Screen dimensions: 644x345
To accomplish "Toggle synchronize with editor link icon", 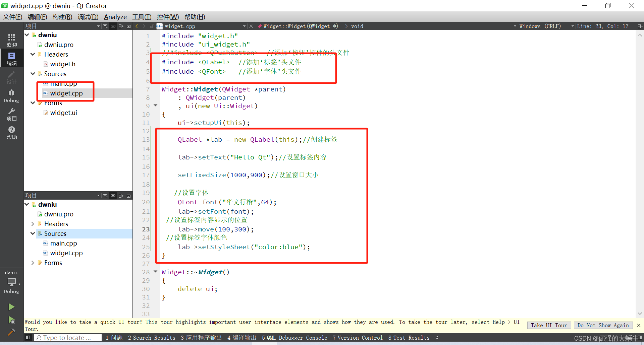I will [x=113, y=26].
